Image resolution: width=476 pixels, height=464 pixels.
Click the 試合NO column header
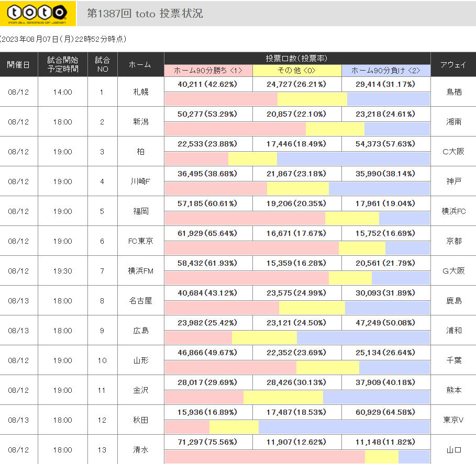(103, 64)
